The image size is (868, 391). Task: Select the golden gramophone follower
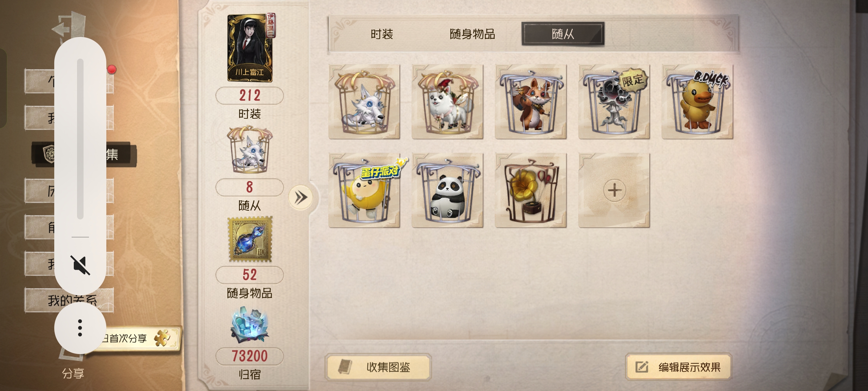pyautogui.click(x=531, y=190)
